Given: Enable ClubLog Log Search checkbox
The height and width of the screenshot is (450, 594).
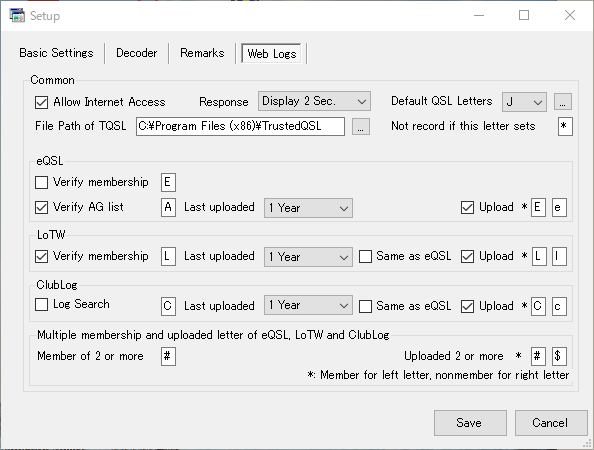Looking at the screenshot, I should pos(41,304).
